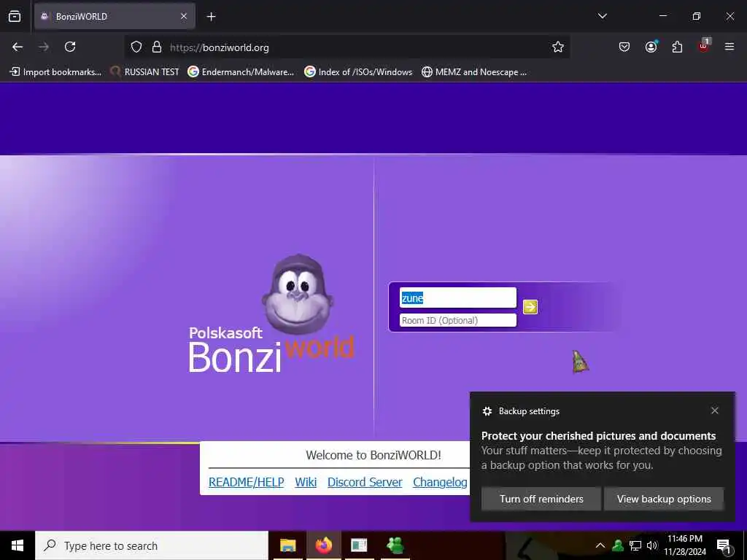
Task: Expand the list all tabs dropdown
Action: [x=602, y=16]
